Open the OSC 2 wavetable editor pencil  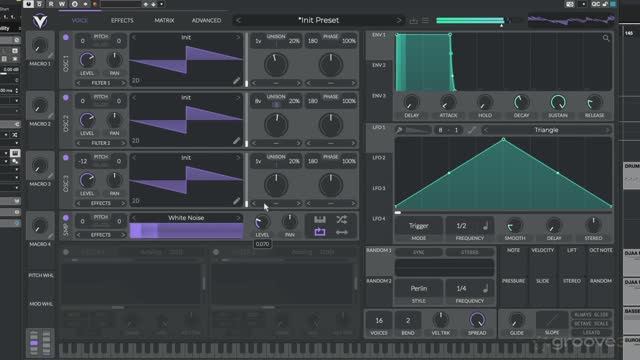pyautogui.click(x=236, y=141)
